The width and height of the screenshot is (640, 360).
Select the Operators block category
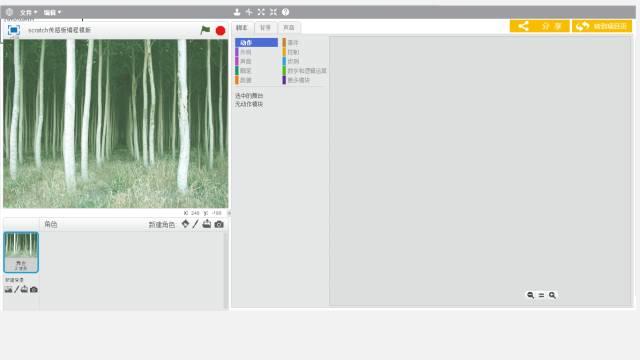click(304, 71)
